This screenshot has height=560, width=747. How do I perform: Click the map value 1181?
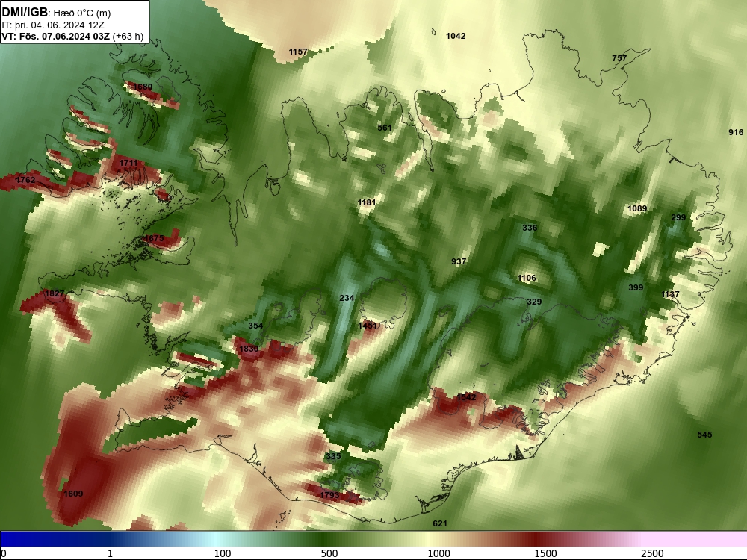pyautogui.click(x=367, y=202)
